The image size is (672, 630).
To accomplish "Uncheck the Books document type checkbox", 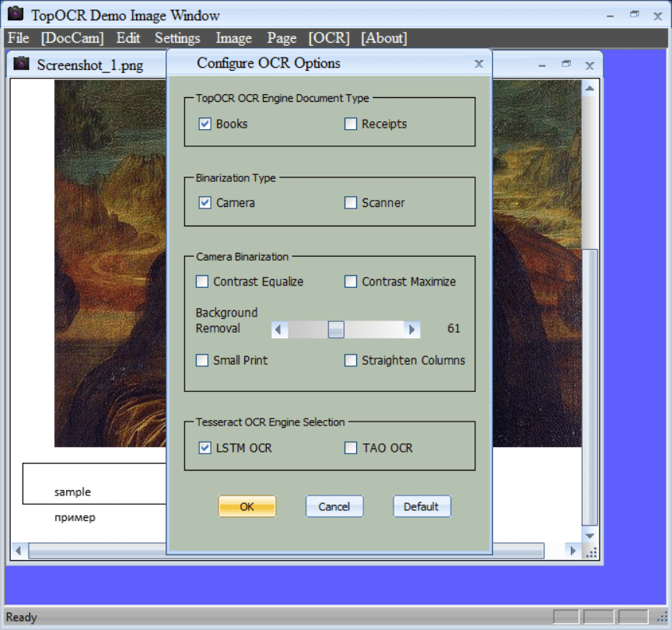I will [x=205, y=124].
